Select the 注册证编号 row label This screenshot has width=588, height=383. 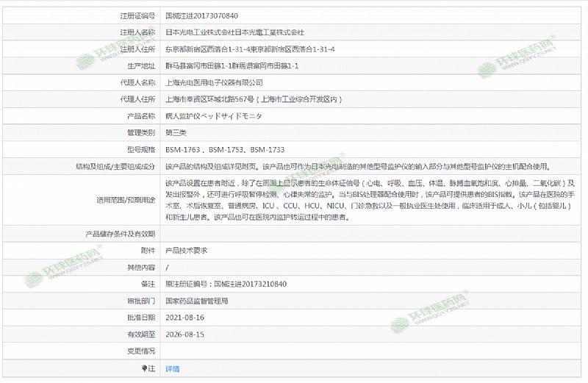tap(137, 15)
